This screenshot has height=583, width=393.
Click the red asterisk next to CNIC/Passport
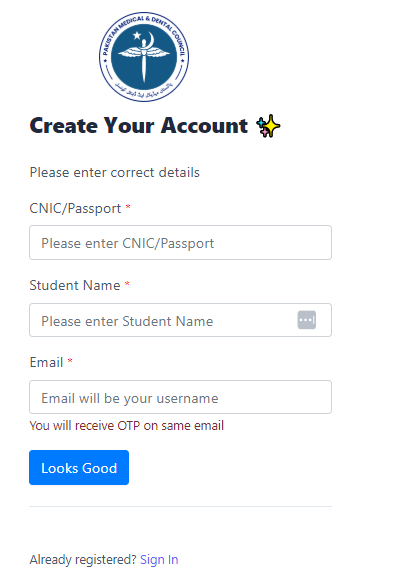click(x=128, y=206)
